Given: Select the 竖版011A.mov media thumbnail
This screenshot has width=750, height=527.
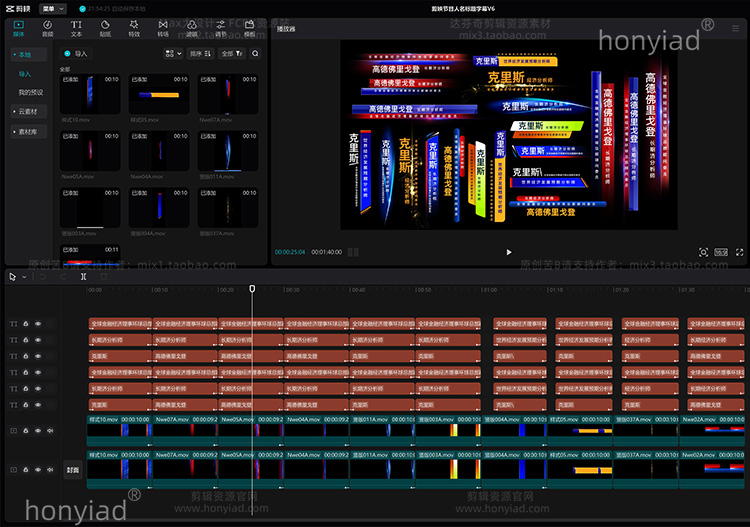Looking at the screenshot, I should tap(228, 151).
